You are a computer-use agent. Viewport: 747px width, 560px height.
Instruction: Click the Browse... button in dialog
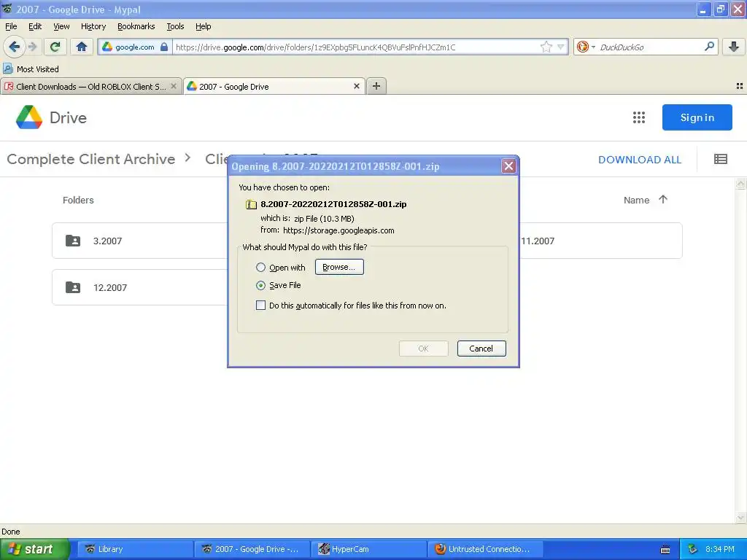coord(339,267)
